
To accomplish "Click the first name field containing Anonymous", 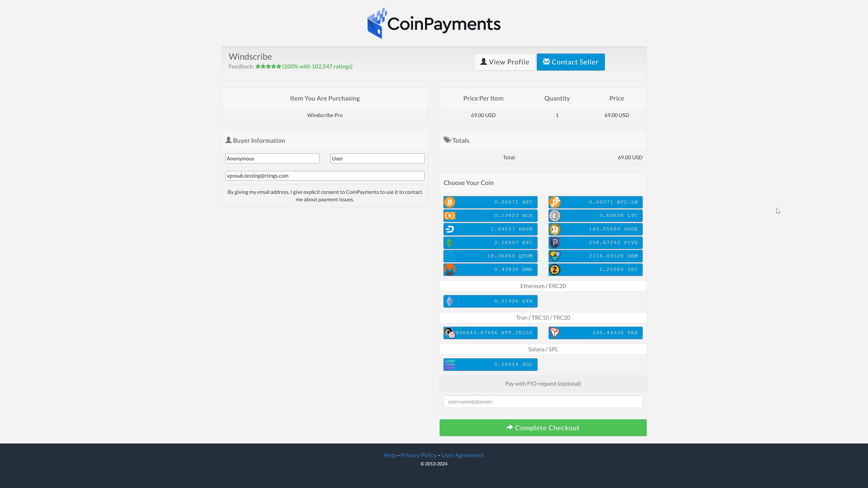I will pos(272,159).
